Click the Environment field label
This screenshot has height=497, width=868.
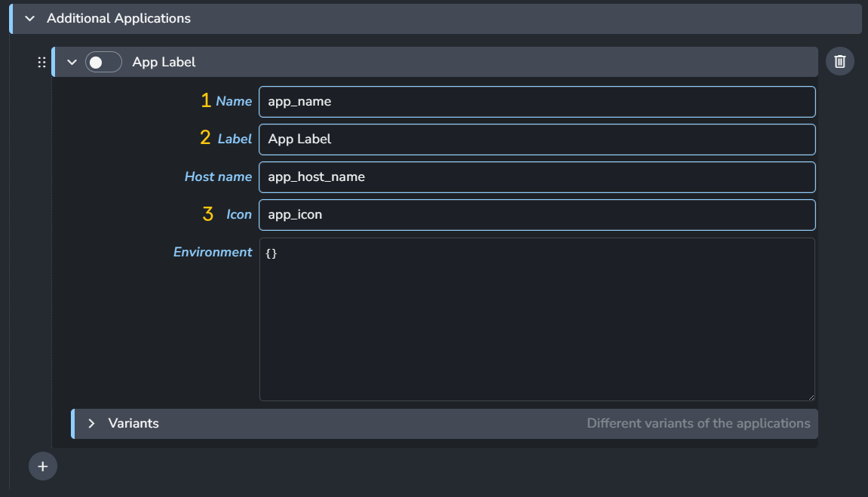(213, 252)
